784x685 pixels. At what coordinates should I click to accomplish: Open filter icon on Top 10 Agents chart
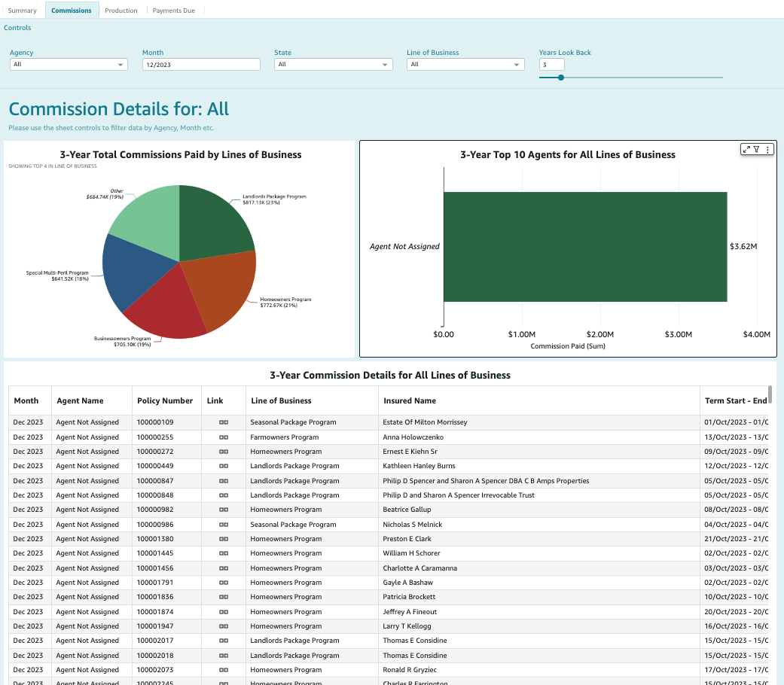point(756,150)
